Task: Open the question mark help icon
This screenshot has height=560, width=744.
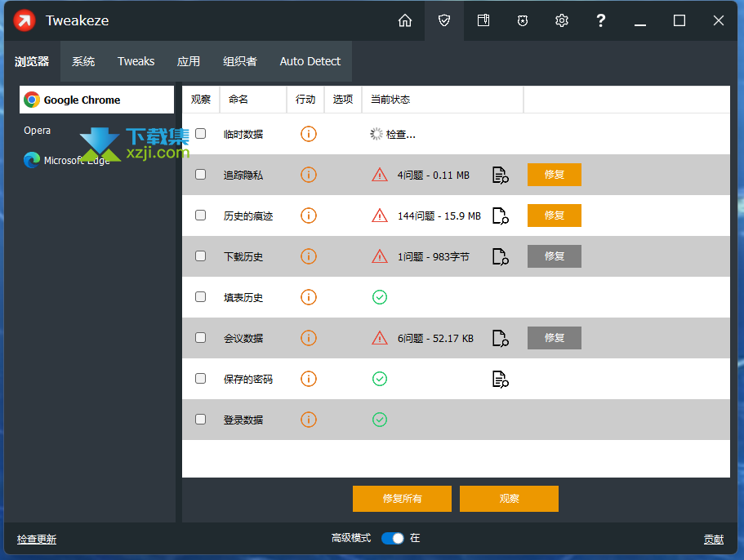Action: coord(601,20)
